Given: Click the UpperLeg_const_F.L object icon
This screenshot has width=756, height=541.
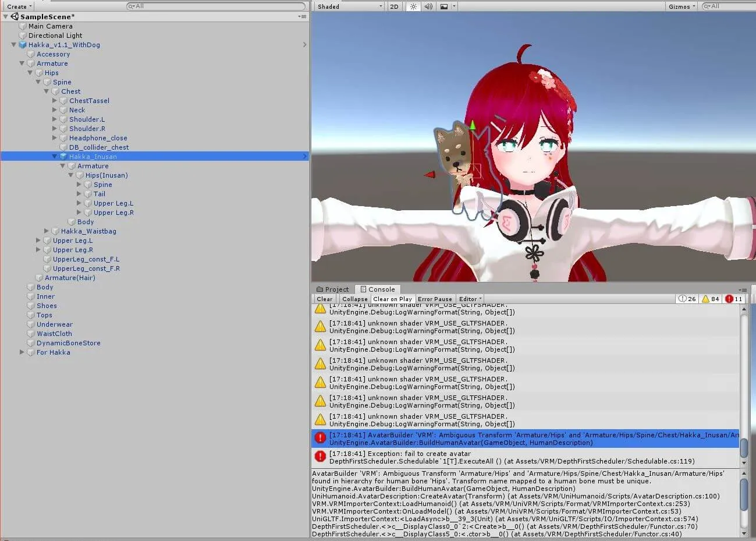Looking at the screenshot, I should (47, 259).
